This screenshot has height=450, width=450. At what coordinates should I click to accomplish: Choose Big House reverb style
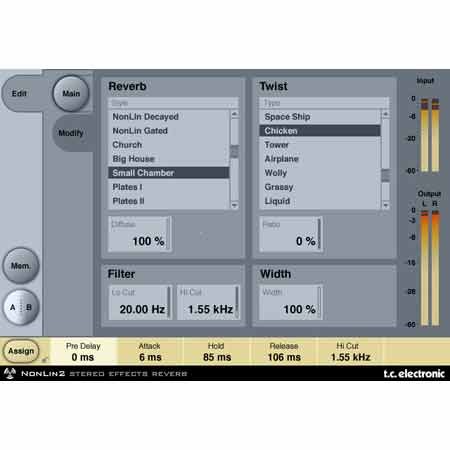click(169, 159)
